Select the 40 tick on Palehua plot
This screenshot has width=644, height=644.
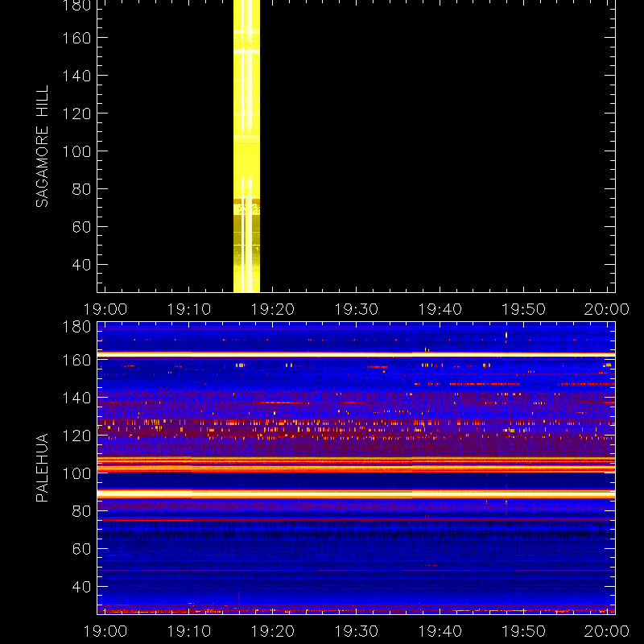pyautogui.click(x=81, y=587)
